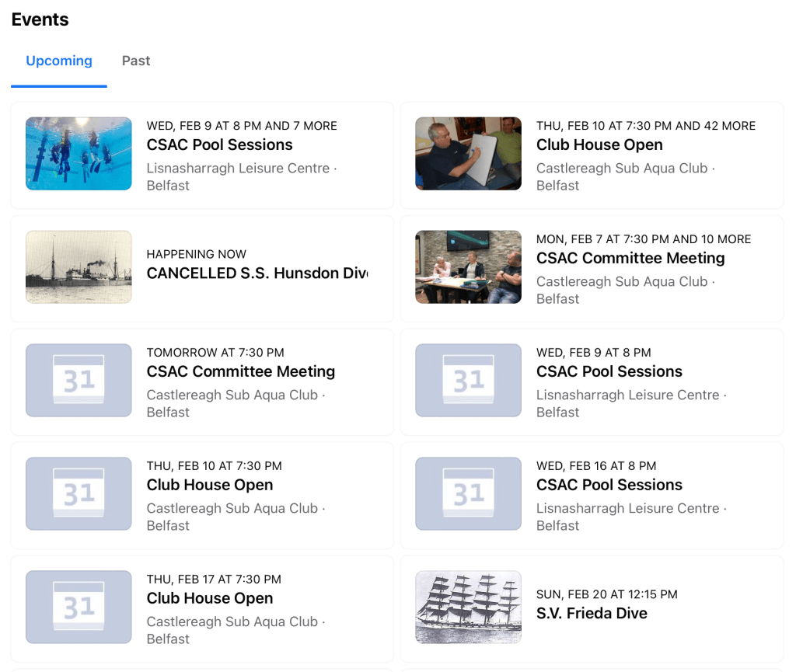Click calendar icon for Feb 10 Club House Open

pyautogui.click(x=79, y=494)
